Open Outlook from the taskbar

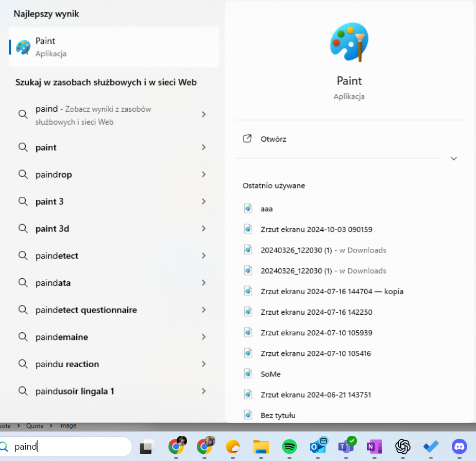318,447
